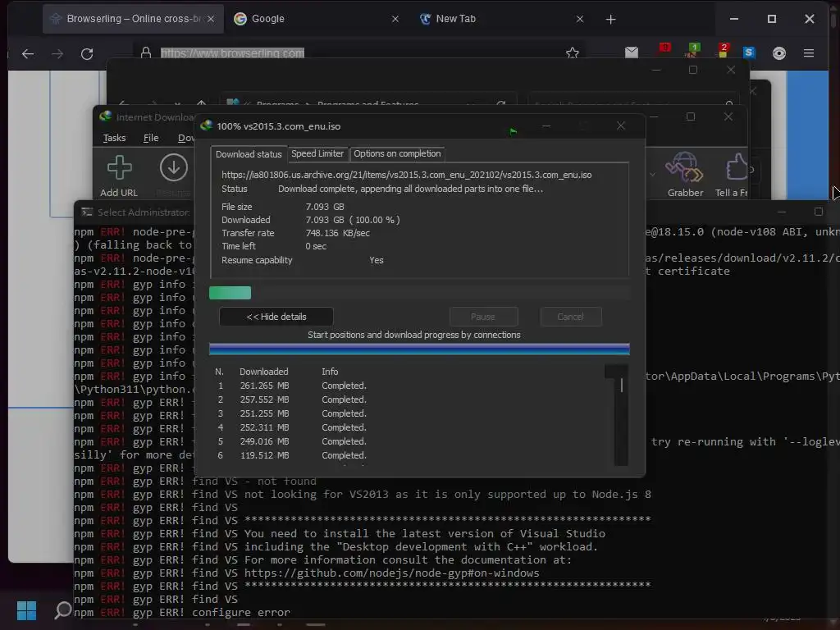The height and width of the screenshot is (630, 840).
Task: Open the IDM Tasks menu
Action: (x=114, y=138)
